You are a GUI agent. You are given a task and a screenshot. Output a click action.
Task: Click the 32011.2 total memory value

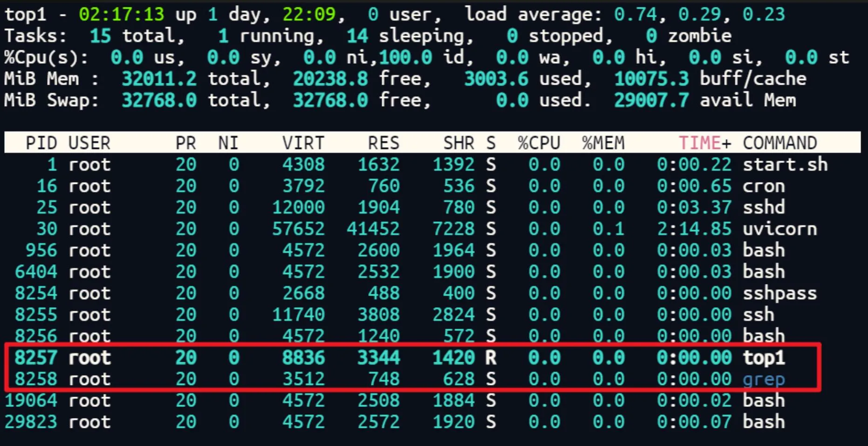point(159,79)
